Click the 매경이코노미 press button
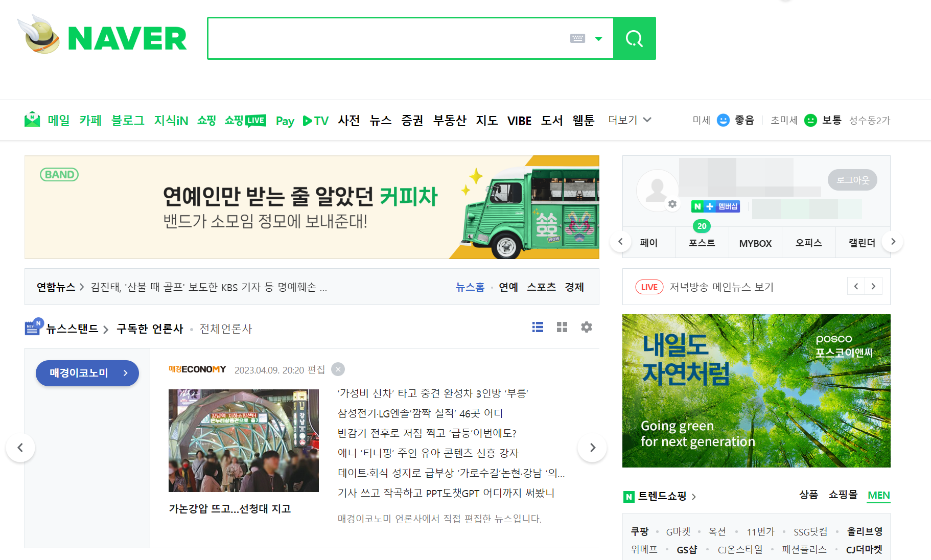This screenshot has width=931, height=560. click(x=87, y=373)
